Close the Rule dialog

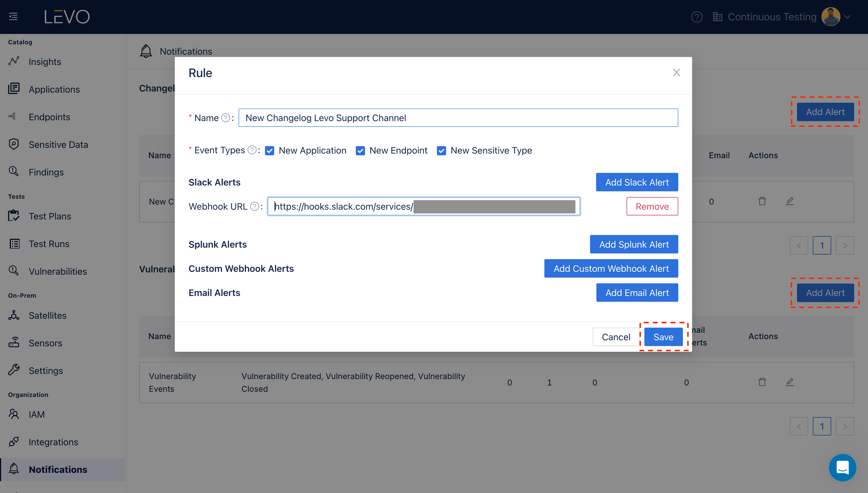point(676,72)
